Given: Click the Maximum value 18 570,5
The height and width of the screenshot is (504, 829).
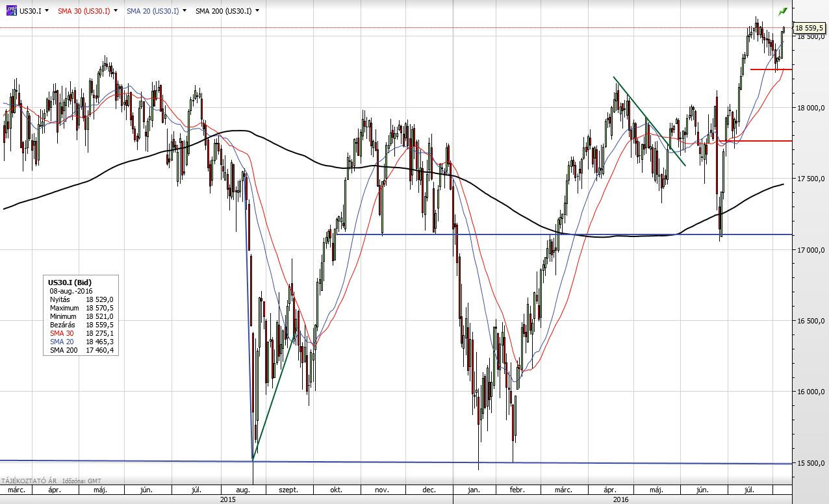Looking at the screenshot, I should coord(99,308).
